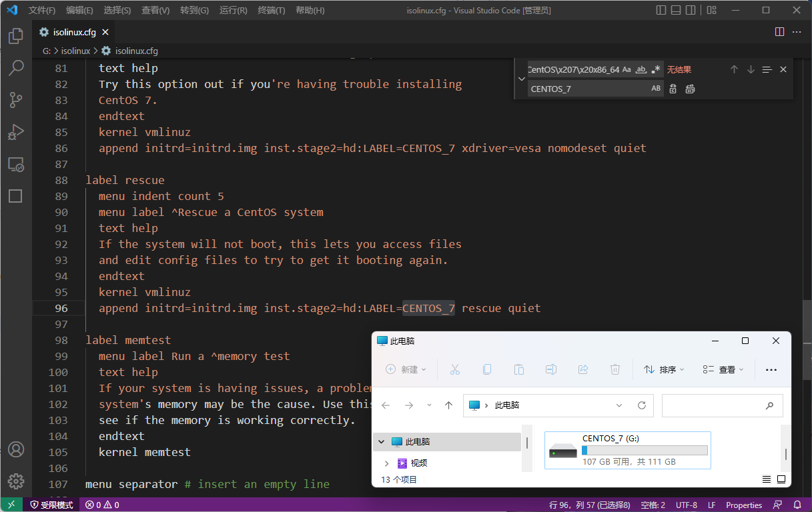Open the 查看 view dropdown
Image resolution: width=812 pixels, height=512 pixels.
point(723,369)
